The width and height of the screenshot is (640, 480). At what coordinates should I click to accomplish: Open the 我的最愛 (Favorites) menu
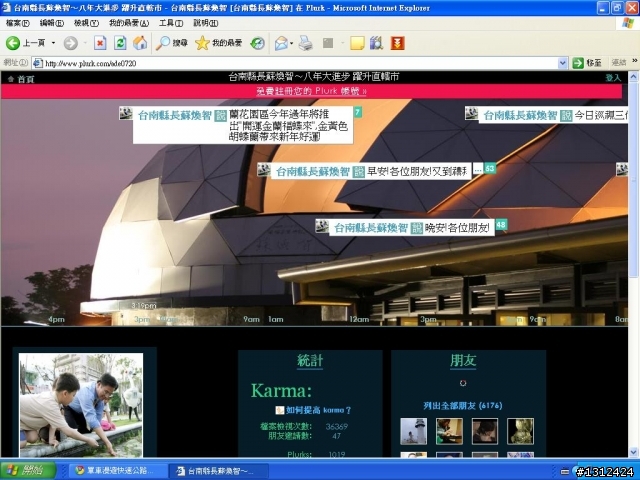point(129,23)
